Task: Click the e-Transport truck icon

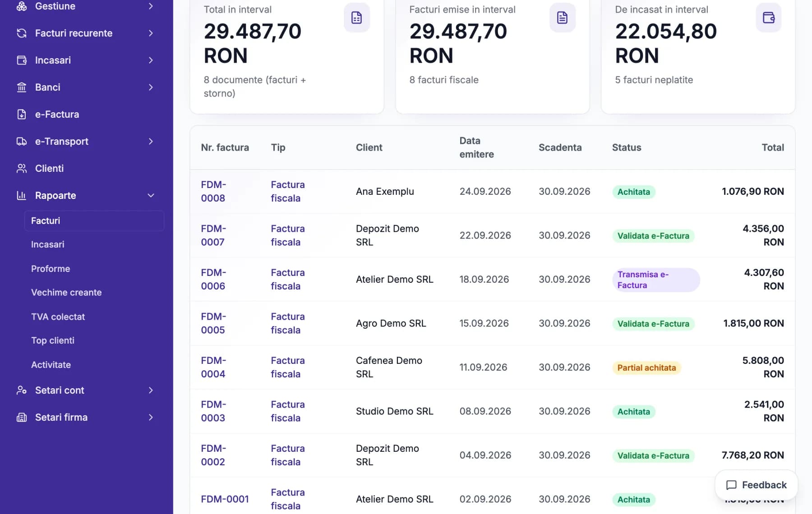Action: point(21,141)
